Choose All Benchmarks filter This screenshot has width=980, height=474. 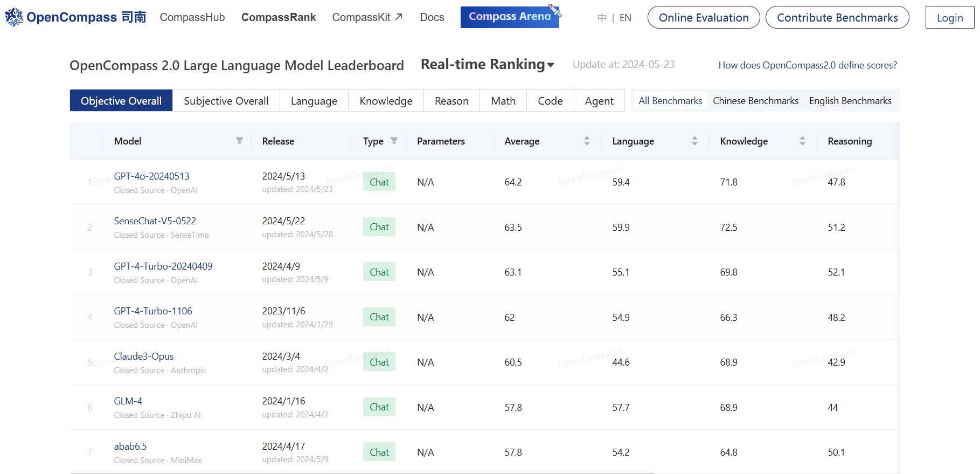pyautogui.click(x=670, y=101)
